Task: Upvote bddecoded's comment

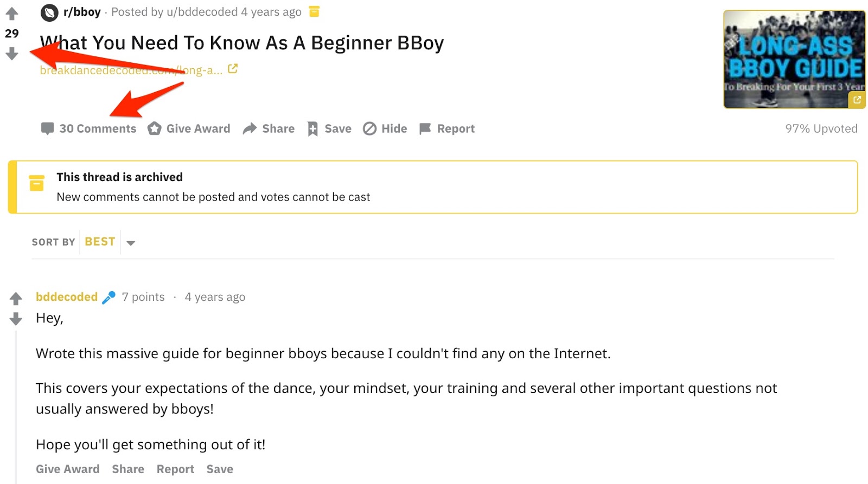Action: click(16, 298)
